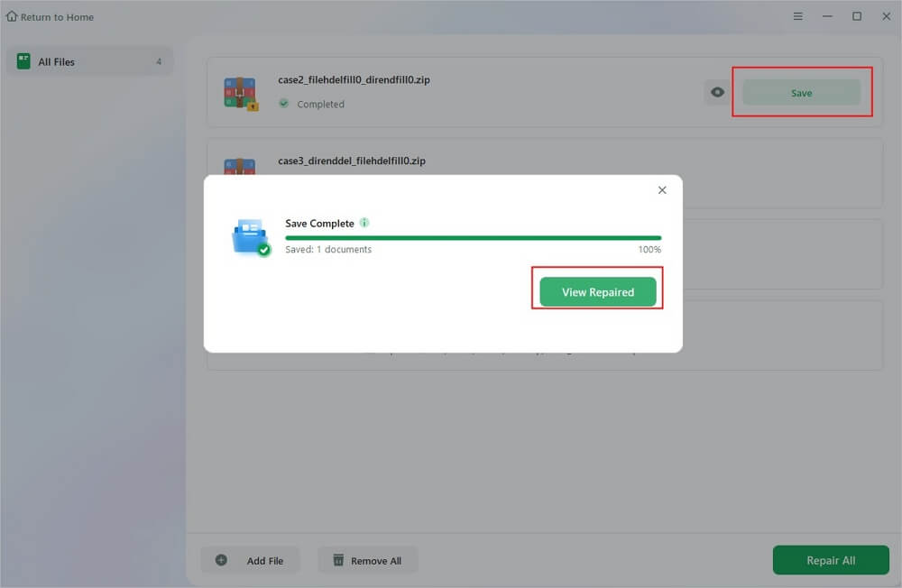Start Repair All files
The image size is (902, 588).
(x=831, y=560)
